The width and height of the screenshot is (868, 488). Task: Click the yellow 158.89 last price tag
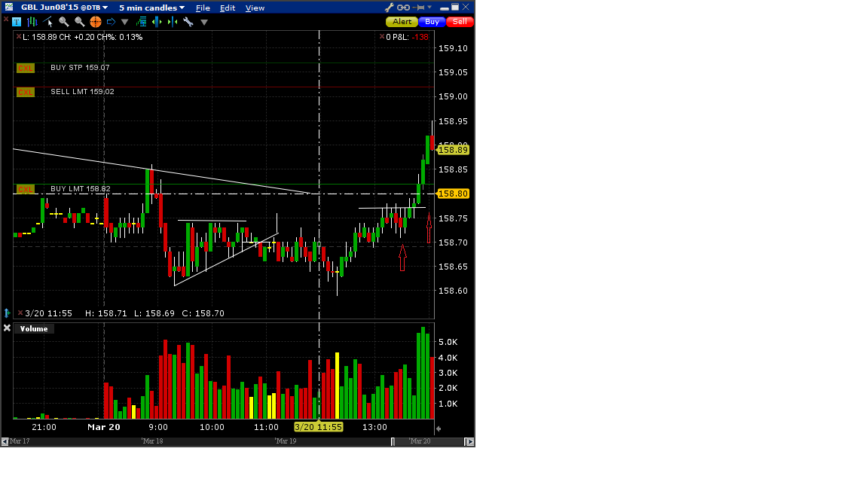(x=453, y=150)
